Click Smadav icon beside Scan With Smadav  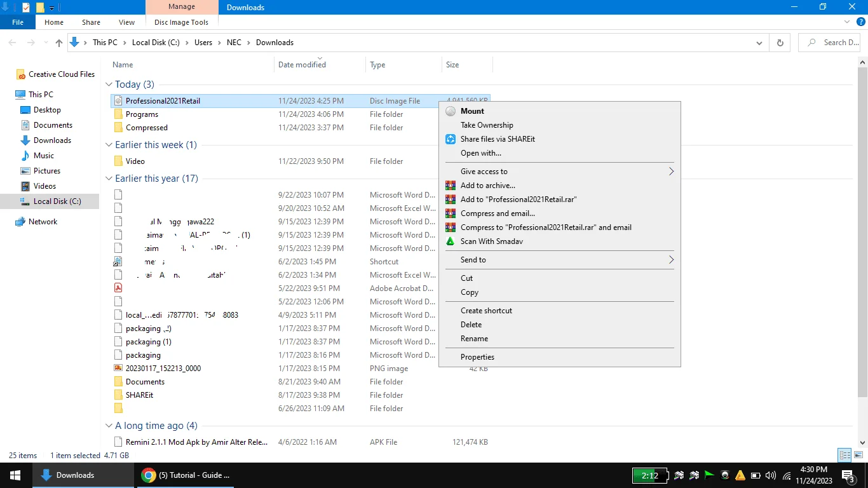pyautogui.click(x=451, y=241)
